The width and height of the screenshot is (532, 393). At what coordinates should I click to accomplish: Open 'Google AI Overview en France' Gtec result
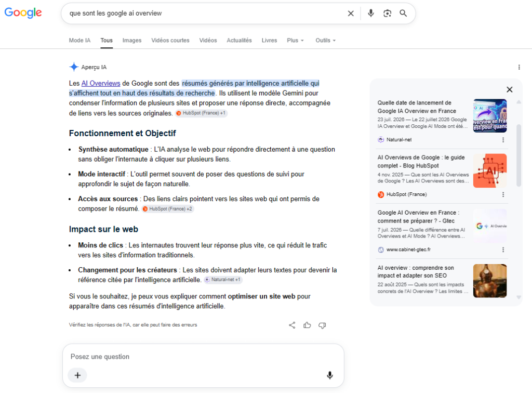tap(418, 217)
